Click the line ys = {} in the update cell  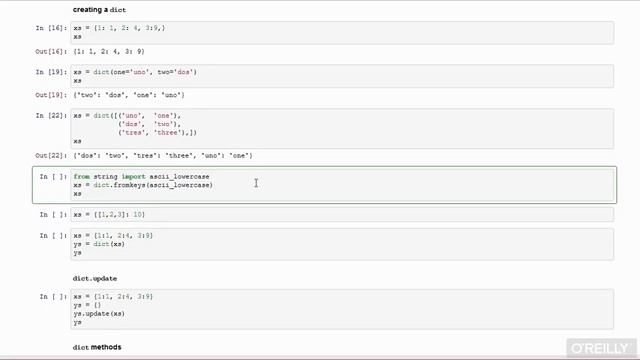point(87,305)
